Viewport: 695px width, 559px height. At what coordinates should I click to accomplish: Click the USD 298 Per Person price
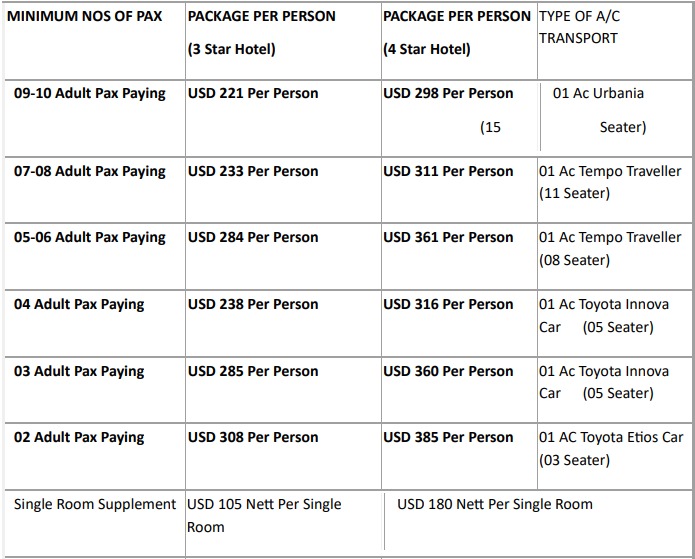[448, 93]
